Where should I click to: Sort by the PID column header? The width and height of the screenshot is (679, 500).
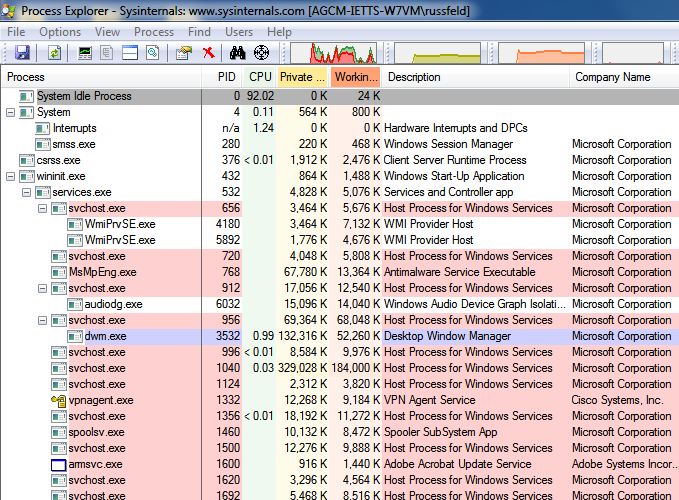(x=226, y=77)
